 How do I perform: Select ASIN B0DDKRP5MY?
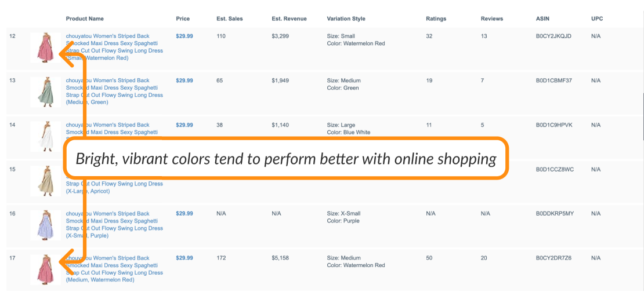[x=555, y=214]
